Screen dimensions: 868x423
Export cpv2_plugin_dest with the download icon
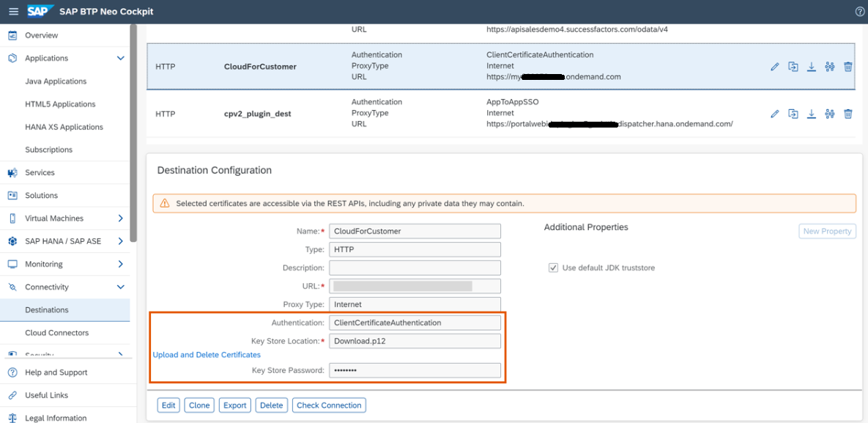812,114
